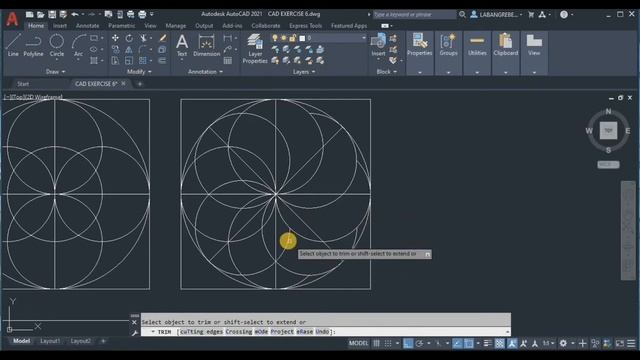
Task: Expand the View panel arrow
Action: pos(534,72)
